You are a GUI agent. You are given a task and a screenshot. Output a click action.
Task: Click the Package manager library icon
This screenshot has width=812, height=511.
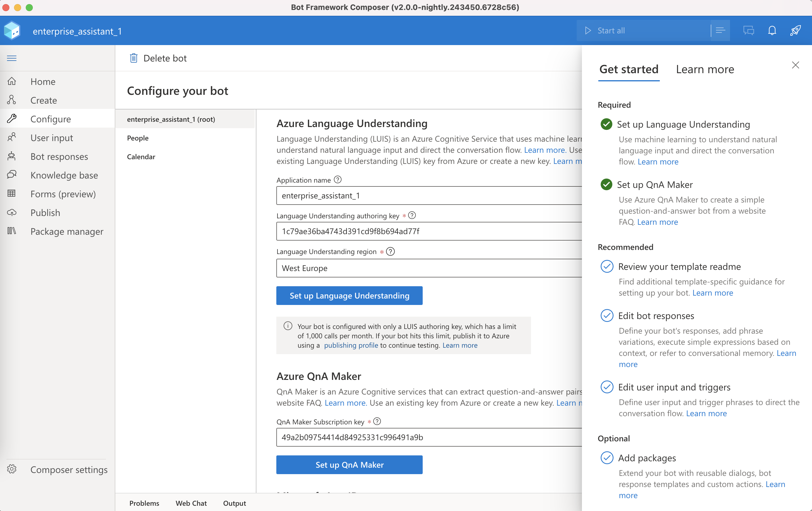[11, 231]
